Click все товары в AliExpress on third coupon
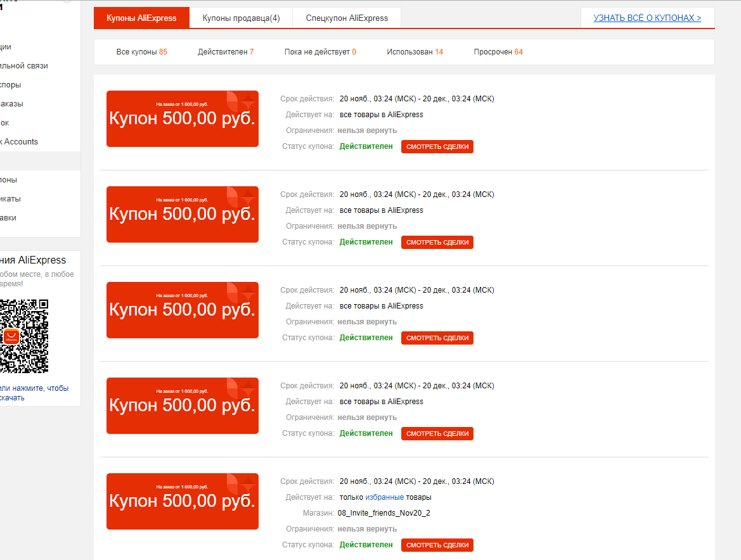The height and width of the screenshot is (560, 741). 382,306
